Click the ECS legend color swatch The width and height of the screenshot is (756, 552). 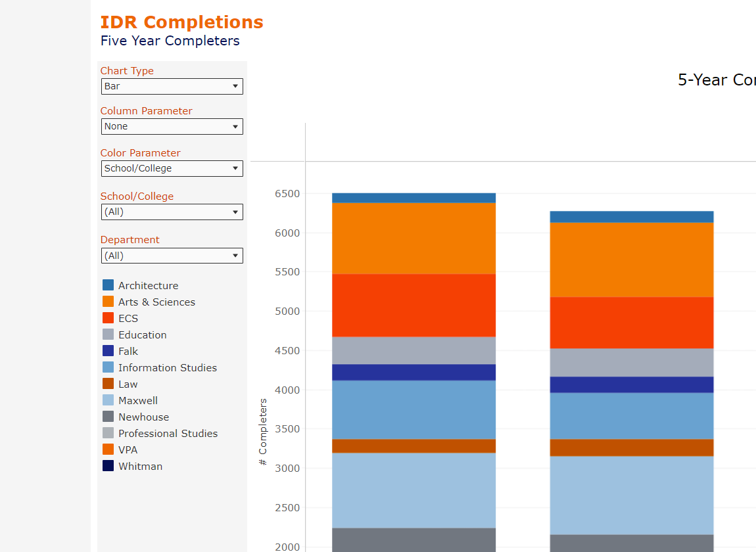(x=108, y=317)
